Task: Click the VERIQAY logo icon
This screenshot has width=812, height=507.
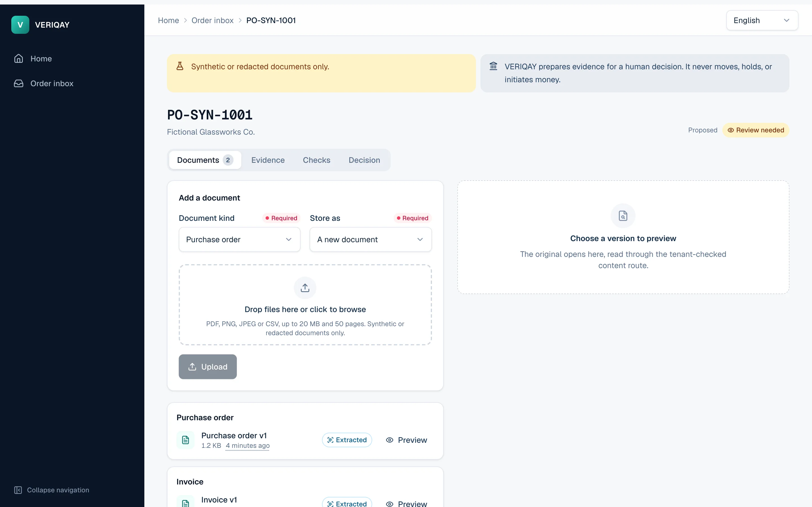Action: pos(20,25)
